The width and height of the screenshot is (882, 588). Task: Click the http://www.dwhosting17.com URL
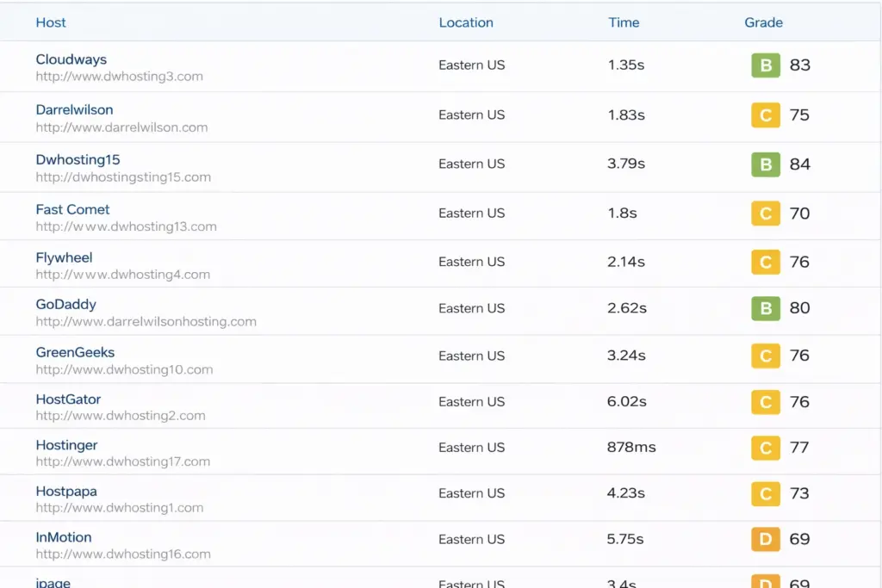click(x=123, y=462)
